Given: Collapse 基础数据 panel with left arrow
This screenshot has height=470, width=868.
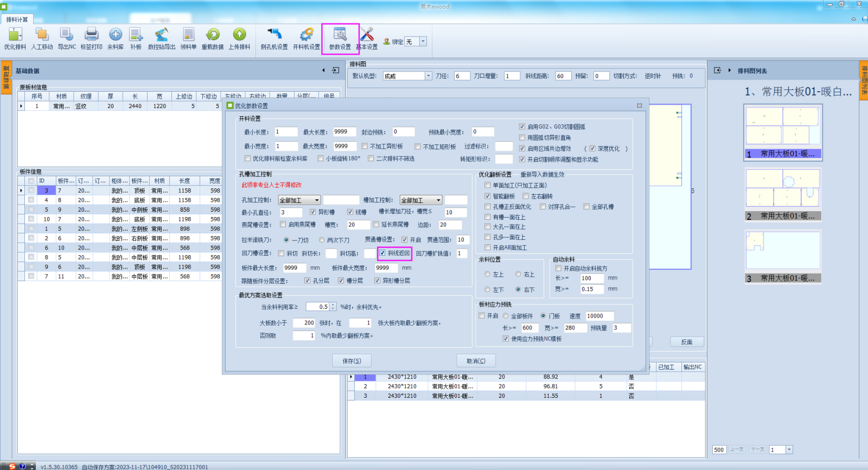Looking at the screenshot, I should 323,70.
